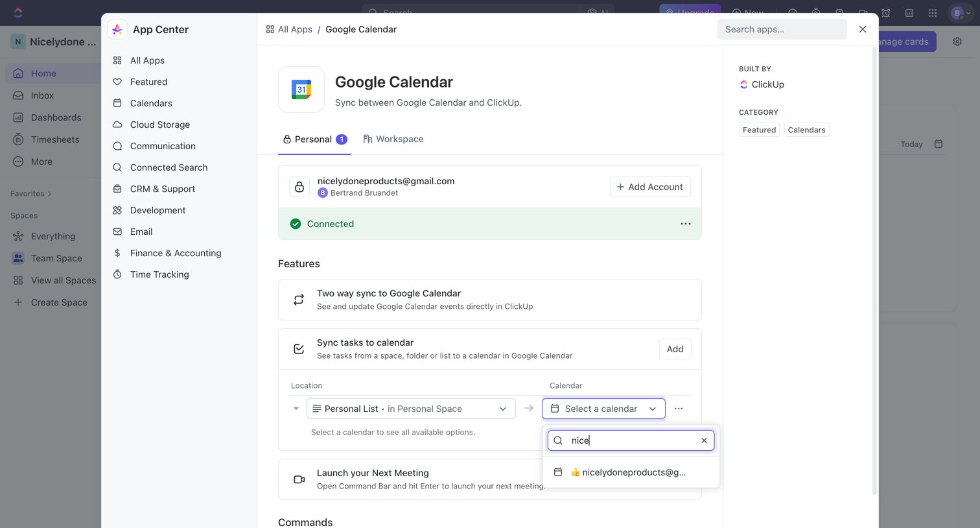This screenshot has width=980, height=528.
Task: Open the Development category
Action: pos(157,210)
